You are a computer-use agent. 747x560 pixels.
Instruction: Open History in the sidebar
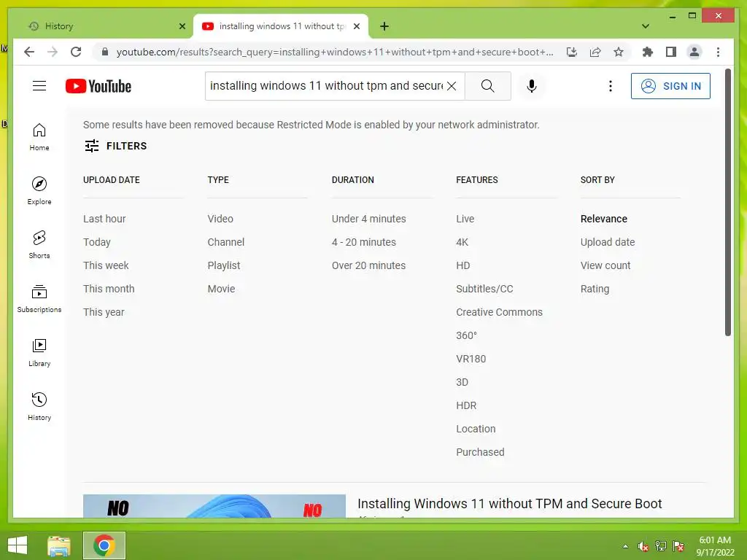pos(39,406)
